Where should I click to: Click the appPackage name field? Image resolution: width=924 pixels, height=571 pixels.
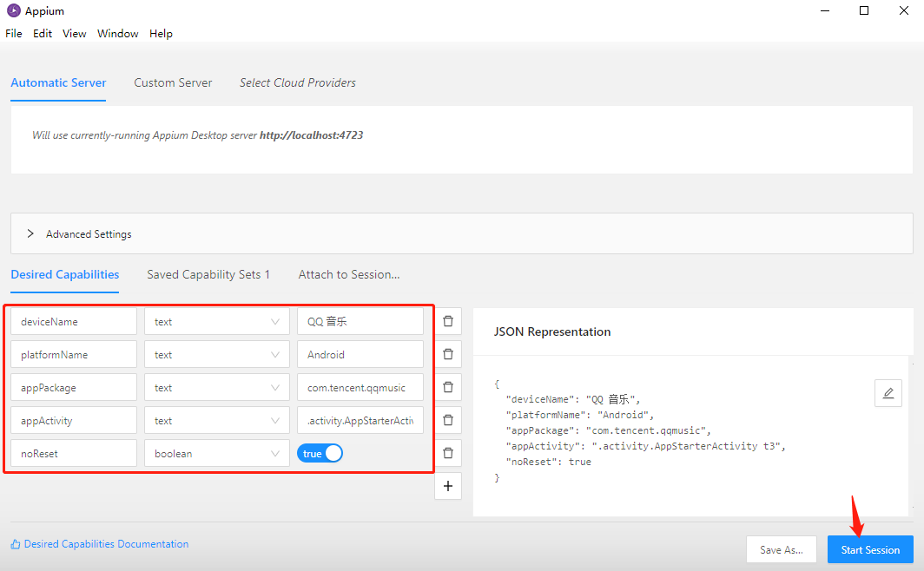[x=74, y=387]
